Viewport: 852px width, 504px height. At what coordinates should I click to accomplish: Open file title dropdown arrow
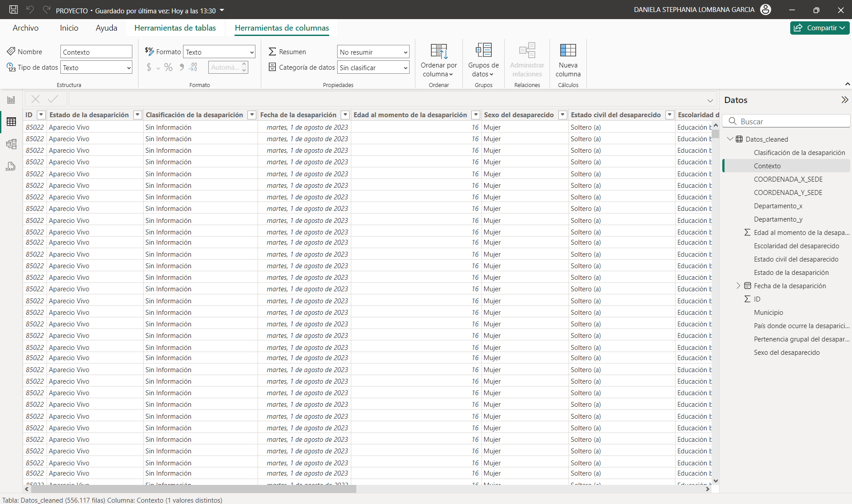point(222,10)
